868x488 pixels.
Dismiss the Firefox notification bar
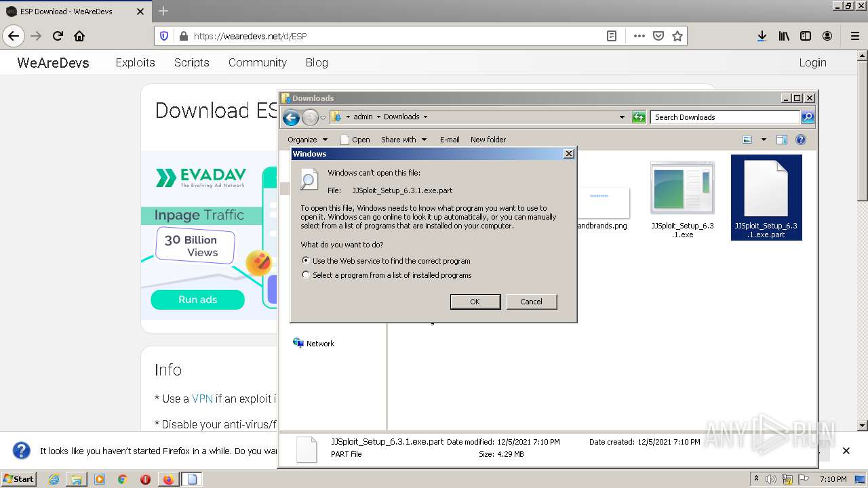coord(846,451)
